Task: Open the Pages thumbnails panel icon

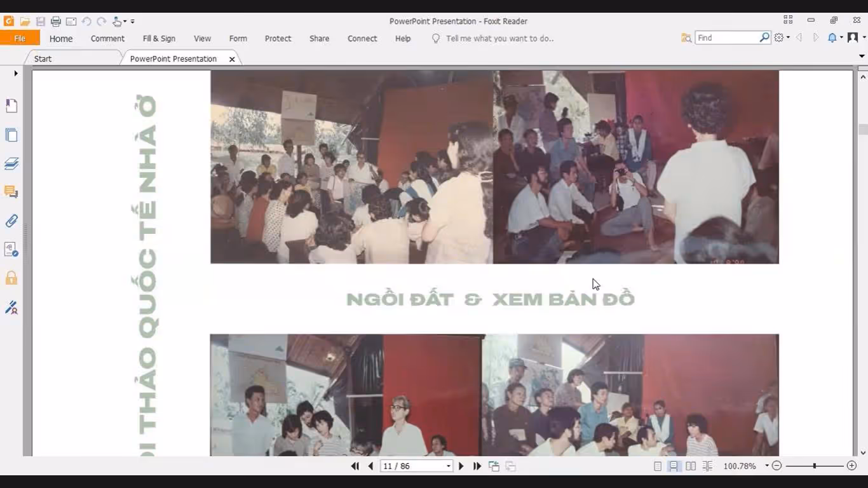Action: tap(11, 135)
